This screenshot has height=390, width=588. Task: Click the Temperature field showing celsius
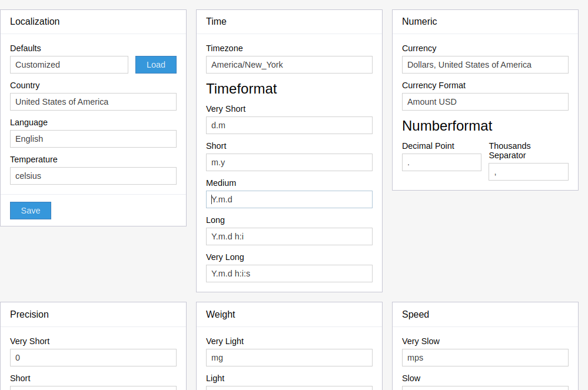pyautogui.click(x=93, y=176)
